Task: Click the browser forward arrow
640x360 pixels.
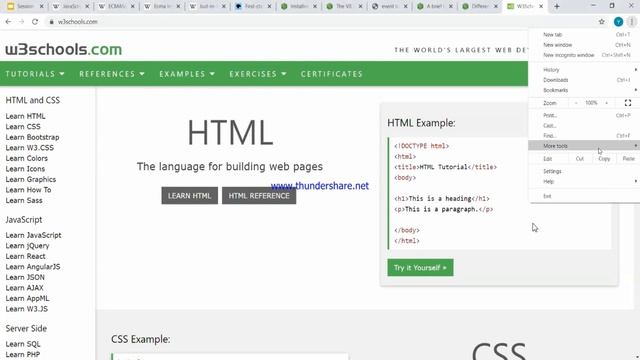Action: 22,22
